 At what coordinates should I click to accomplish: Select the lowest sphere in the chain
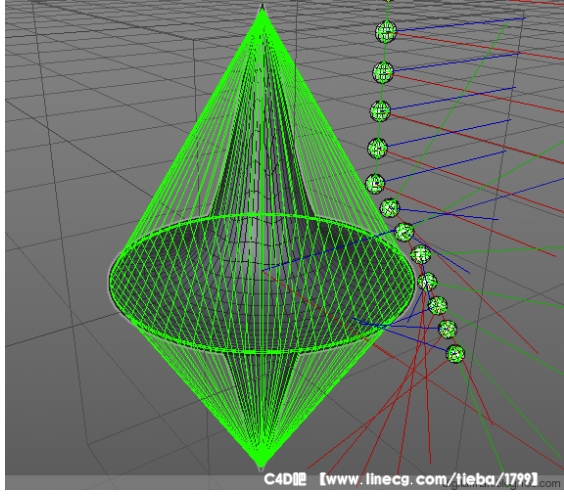455,354
